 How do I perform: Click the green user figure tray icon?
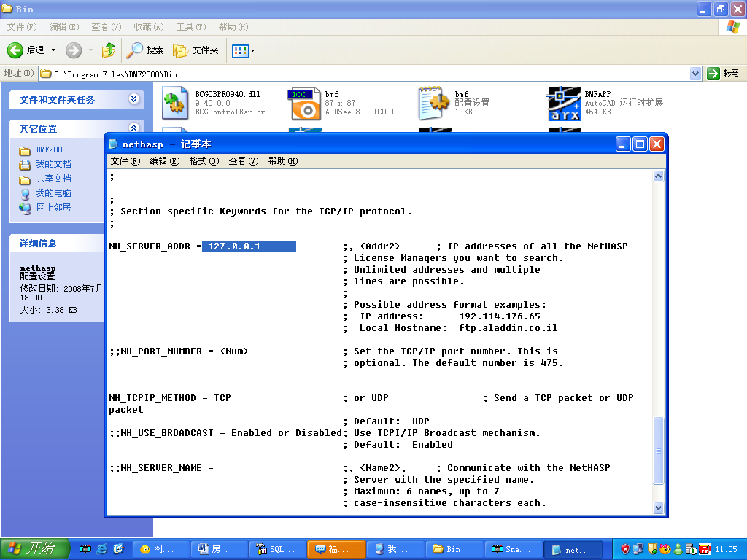pos(678,549)
